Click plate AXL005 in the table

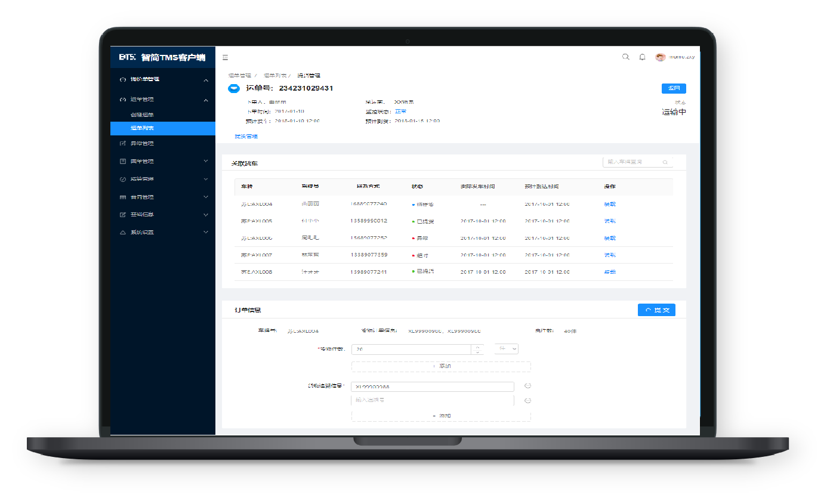(x=257, y=221)
